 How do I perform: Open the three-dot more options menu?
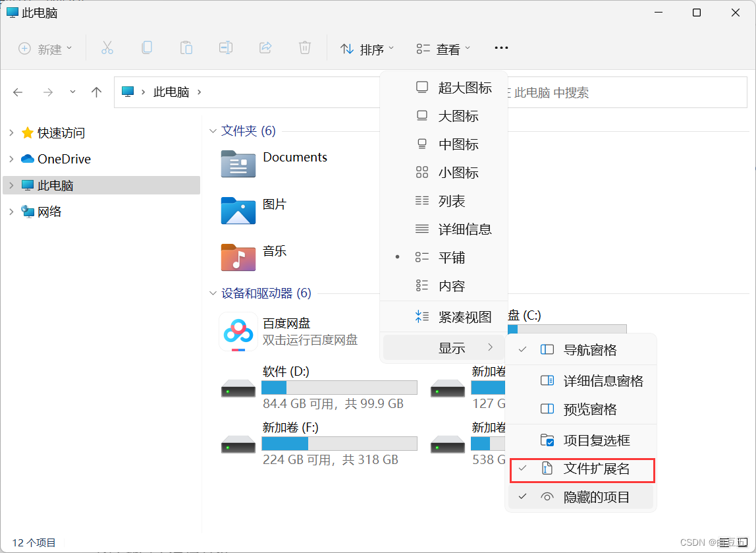coord(501,47)
